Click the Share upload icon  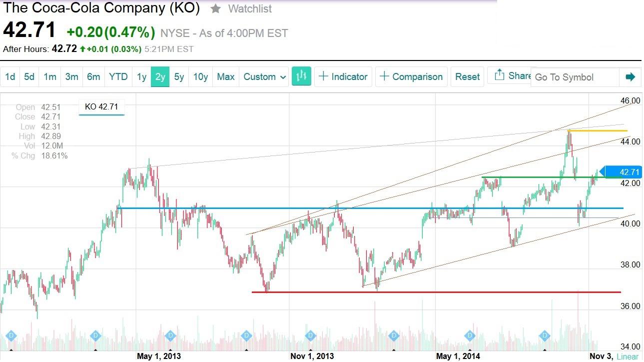click(500, 75)
